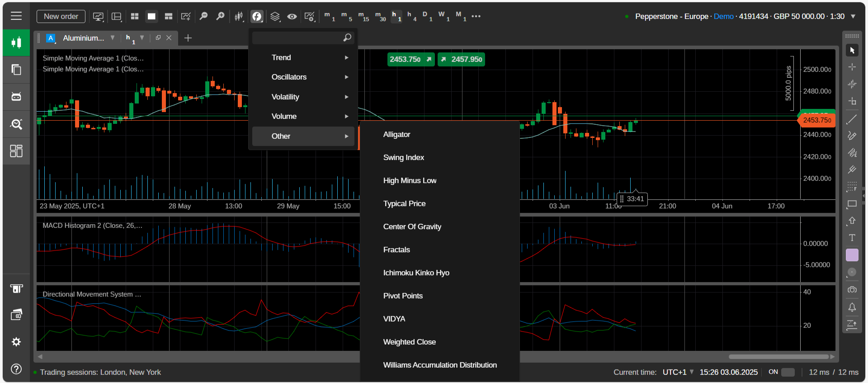Open the chart settings gear icon
This screenshot has width=868, height=383.
coord(310,17)
